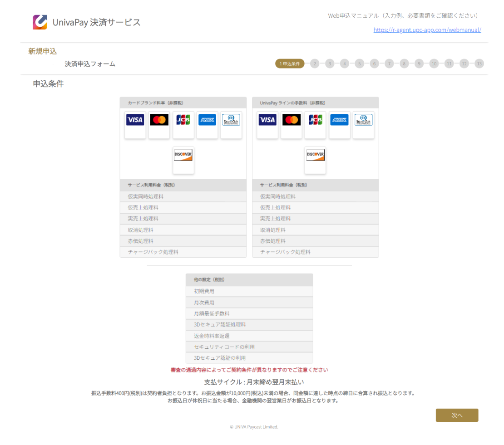504x445 pixels.
Task: Select step 1 申込条件 in the progress bar
Action: (290, 64)
